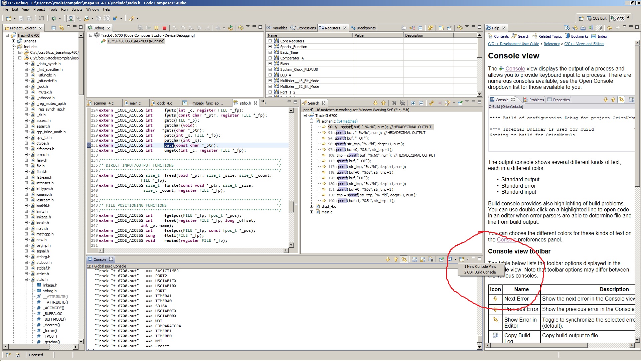Terminate debugging with the red stop button
The height and width of the screenshot is (362, 644).
click(x=164, y=28)
